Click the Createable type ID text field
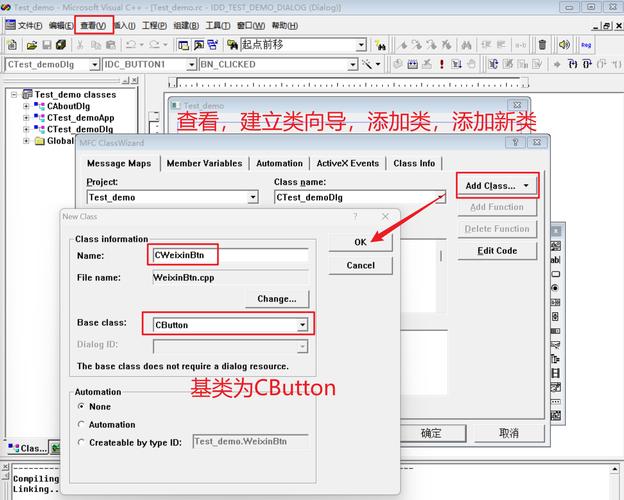 coord(251,441)
